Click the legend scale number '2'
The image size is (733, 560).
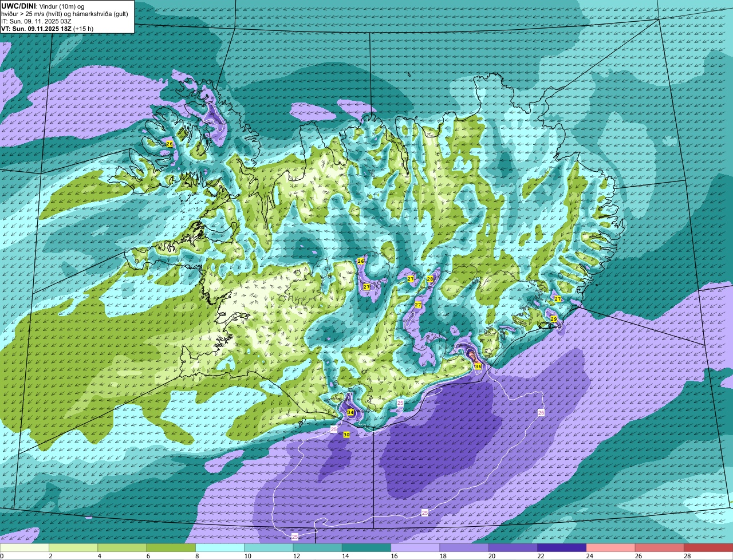[x=50, y=556]
